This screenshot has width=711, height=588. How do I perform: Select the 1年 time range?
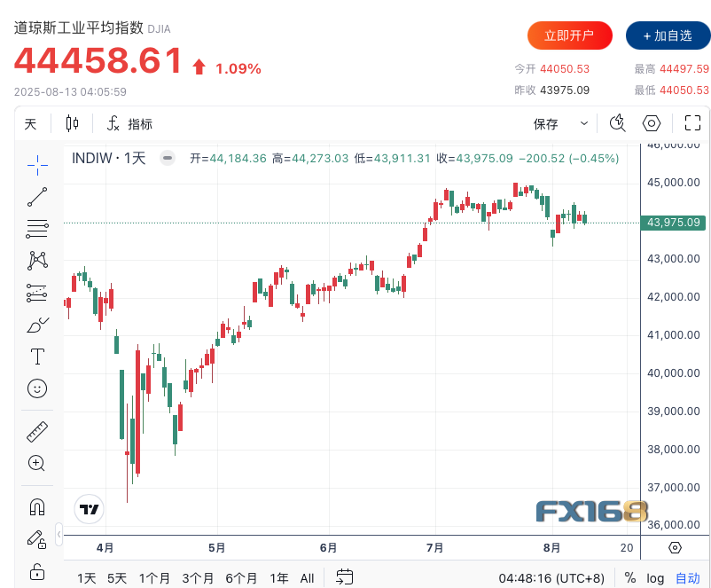click(x=279, y=578)
